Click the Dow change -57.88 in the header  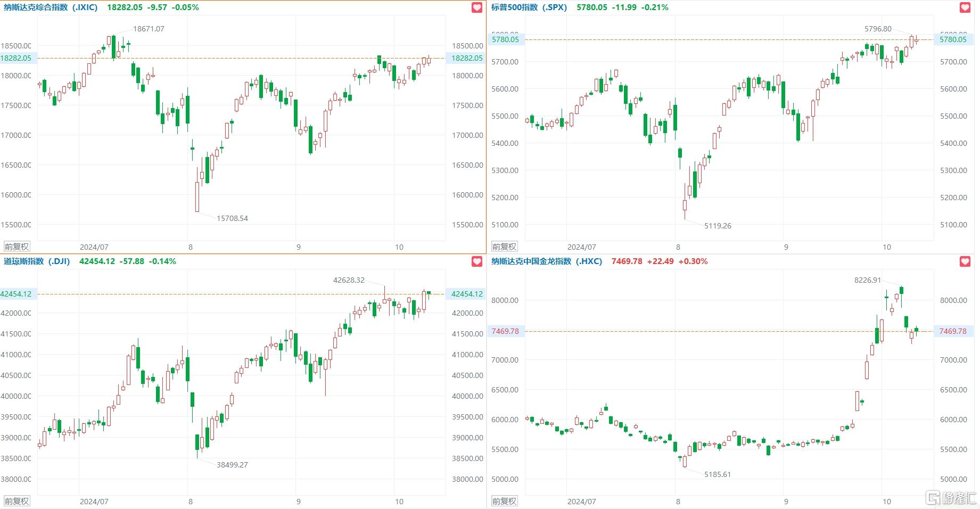click(131, 261)
